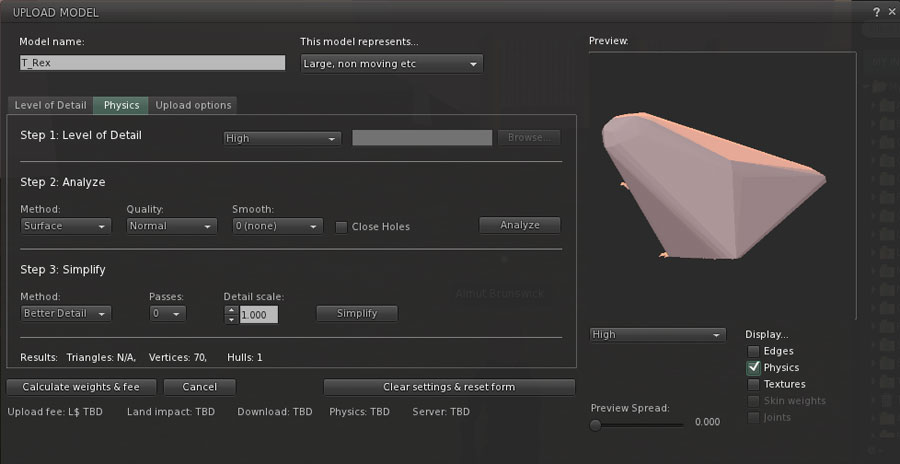Uncheck the Physics display checkbox
Screen dimensions: 900x464
(753, 367)
